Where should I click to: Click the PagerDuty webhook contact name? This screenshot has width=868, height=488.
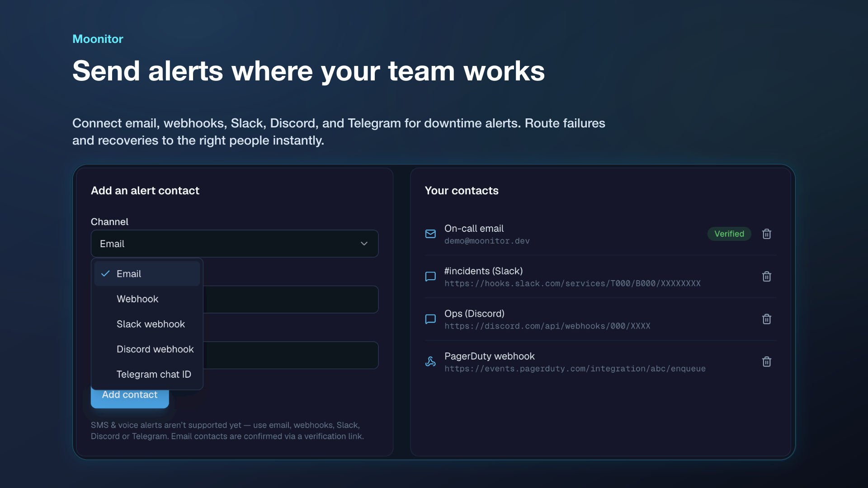coord(490,357)
